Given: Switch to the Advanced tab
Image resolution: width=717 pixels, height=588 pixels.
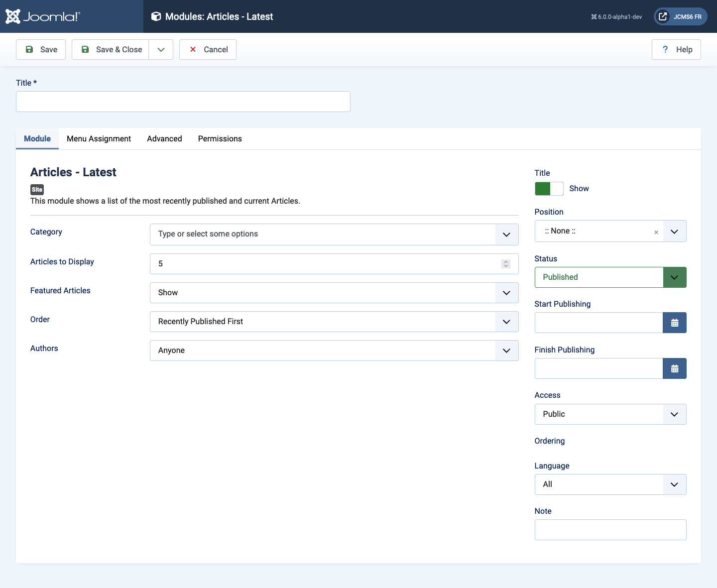Looking at the screenshot, I should [164, 139].
